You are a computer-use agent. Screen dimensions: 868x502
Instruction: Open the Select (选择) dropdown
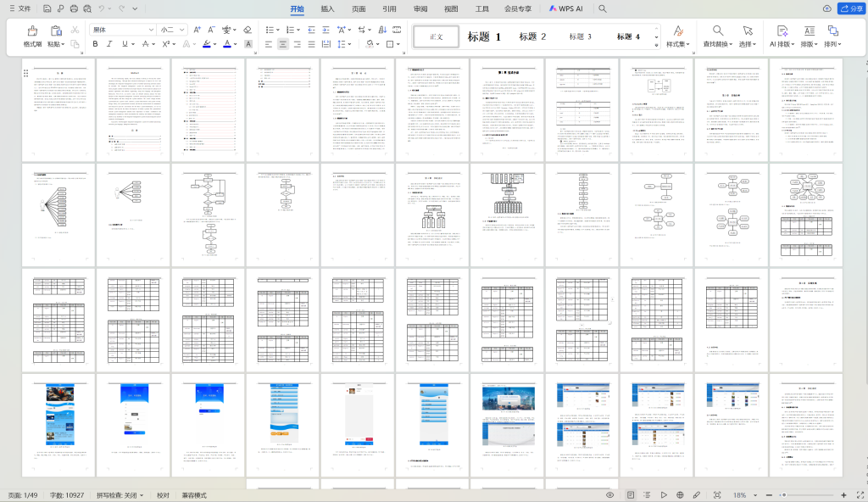(x=748, y=44)
